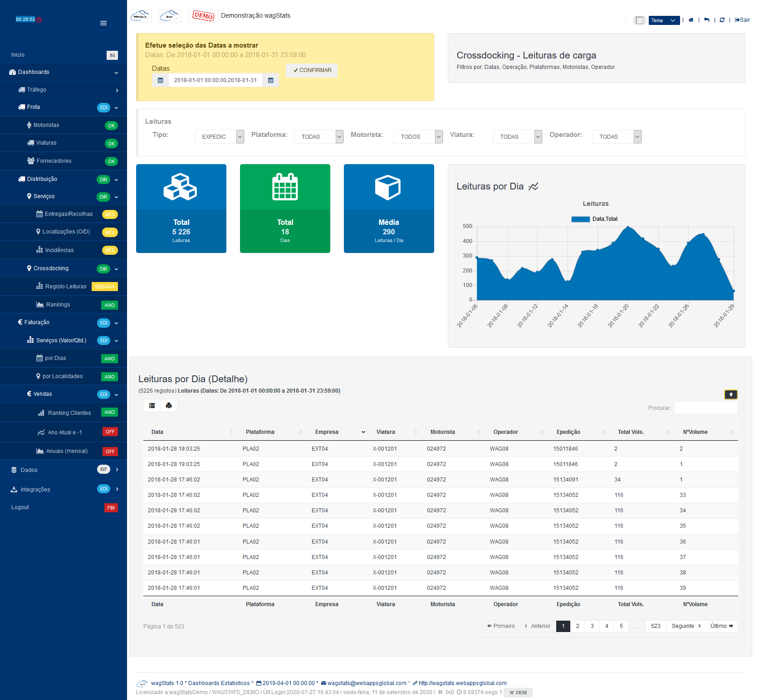Click the list view icon above table
This screenshot has height=700, width=759.
(152, 405)
